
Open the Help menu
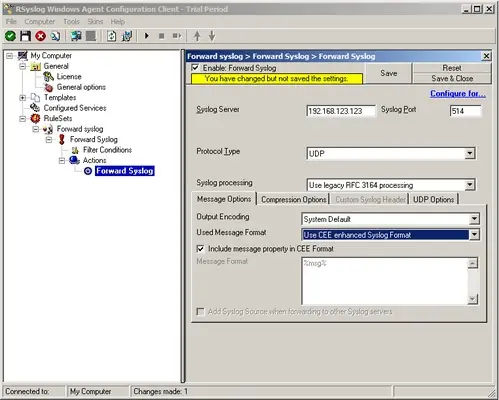pos(118,22)
